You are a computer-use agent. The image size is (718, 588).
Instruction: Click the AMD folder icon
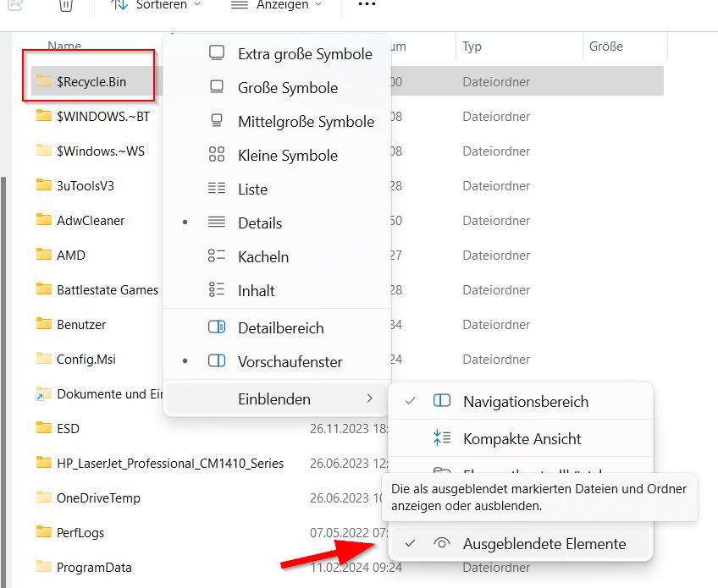44,254
